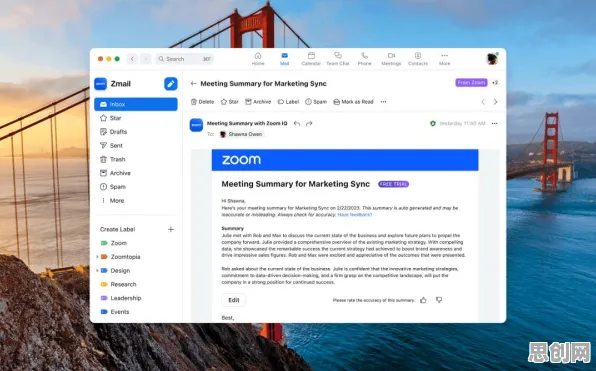
Task: Star this email from toolbar
Action: (230, 102)
